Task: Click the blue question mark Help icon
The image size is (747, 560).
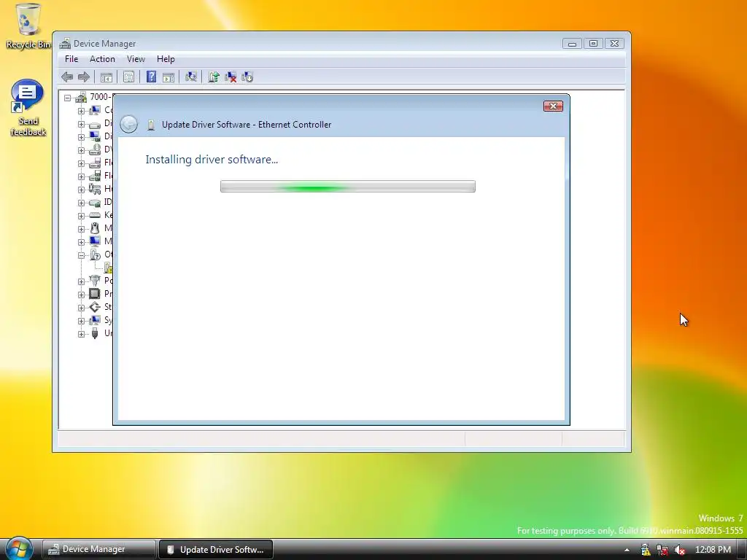Action: [x=151, y=77]
